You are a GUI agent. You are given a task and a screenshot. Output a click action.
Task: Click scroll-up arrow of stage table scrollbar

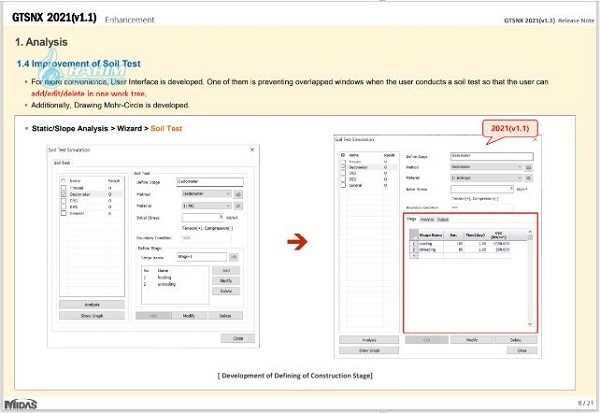[530, 232]
